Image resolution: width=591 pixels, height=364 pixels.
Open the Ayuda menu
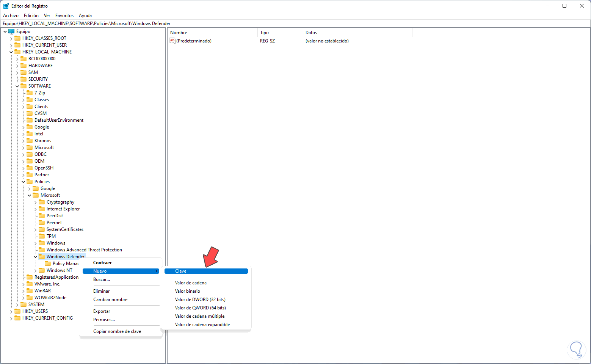(x=85, y=16)
